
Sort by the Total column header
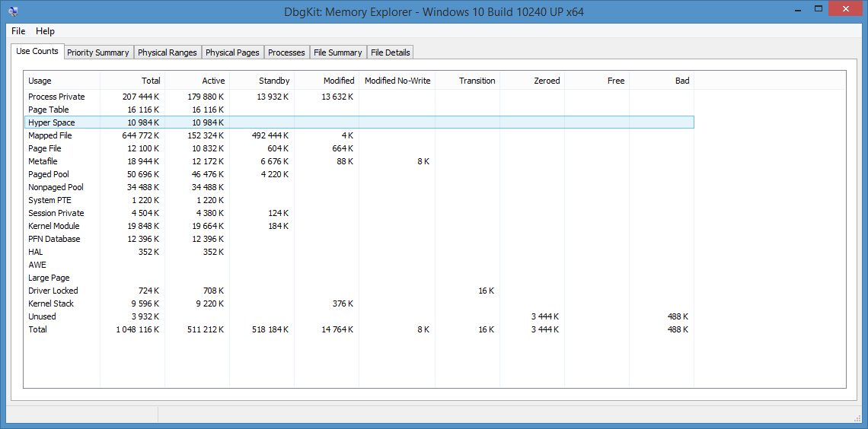132,81
